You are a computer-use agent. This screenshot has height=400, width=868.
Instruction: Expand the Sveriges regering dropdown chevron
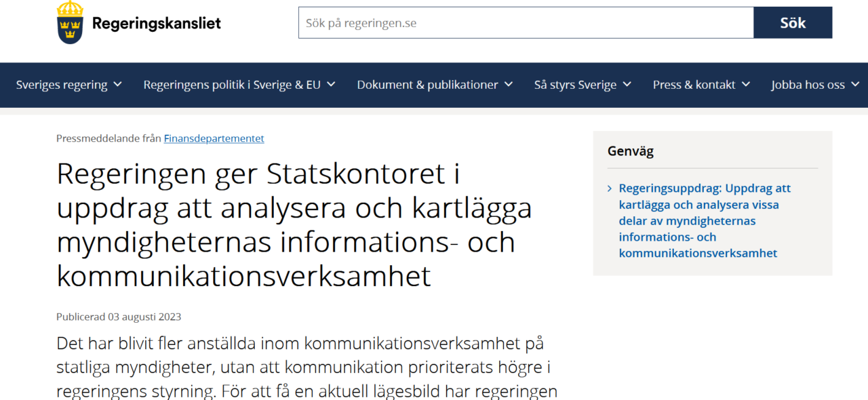tap(118, 85)
